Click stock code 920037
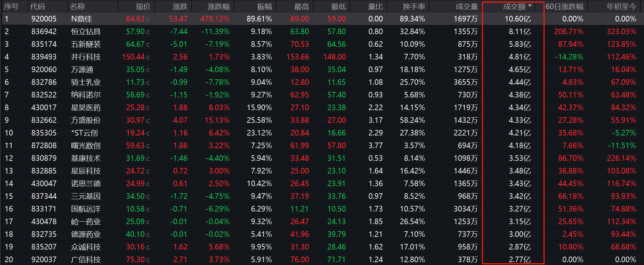Viewport: 644px width, 265px height. click(x=44, y=260)
